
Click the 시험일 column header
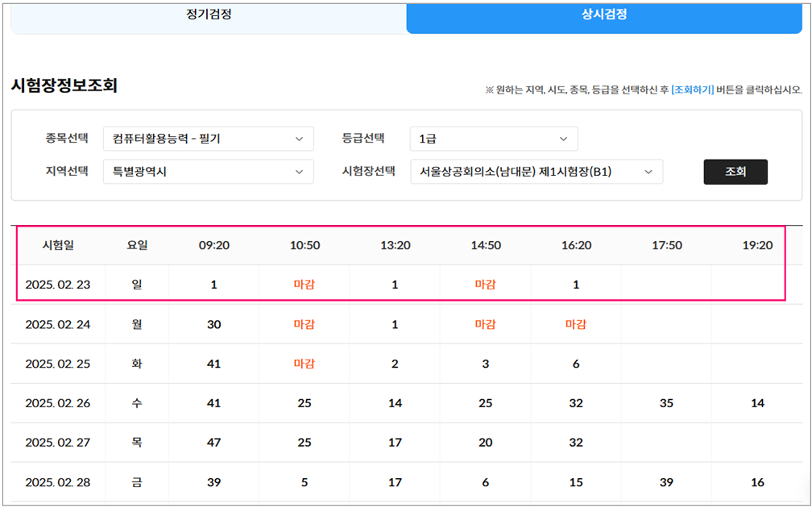click(58, 245)
